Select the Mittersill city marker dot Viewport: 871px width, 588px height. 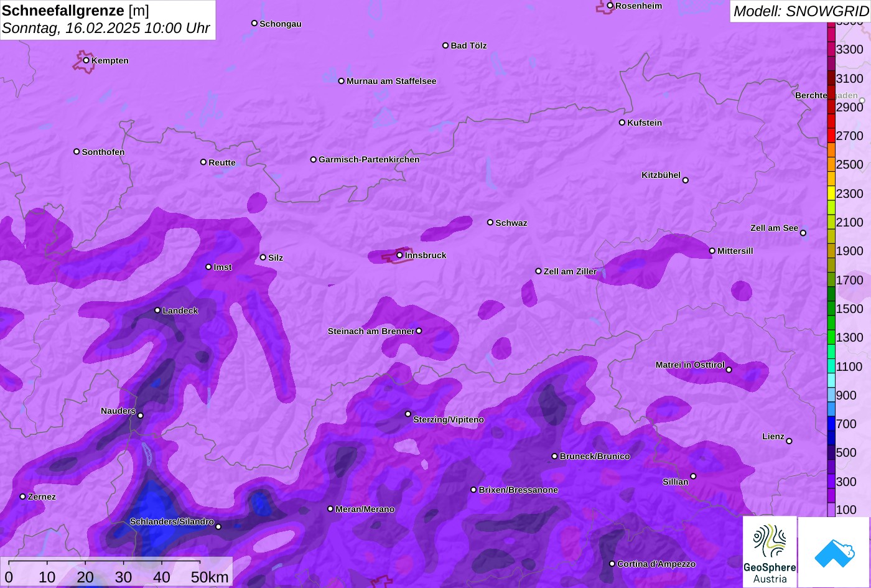(712, 251)
